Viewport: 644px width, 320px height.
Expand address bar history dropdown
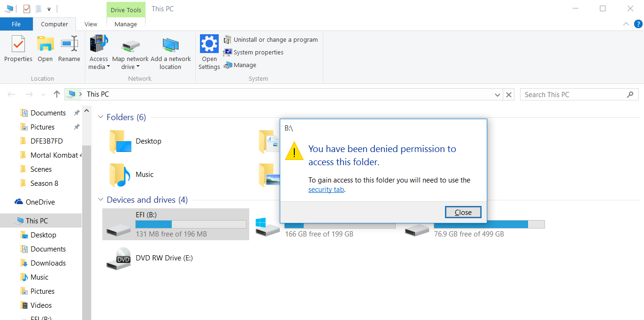pos(498,95)
